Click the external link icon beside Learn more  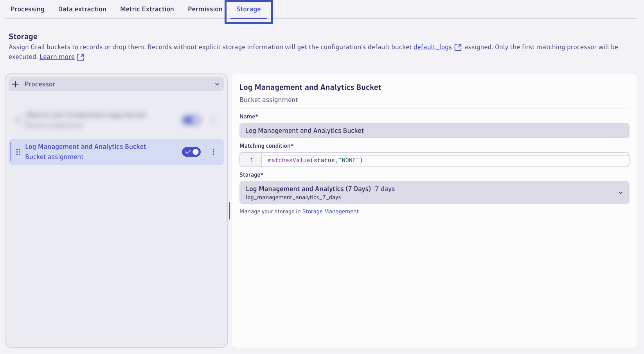click(x=80, y=57)
